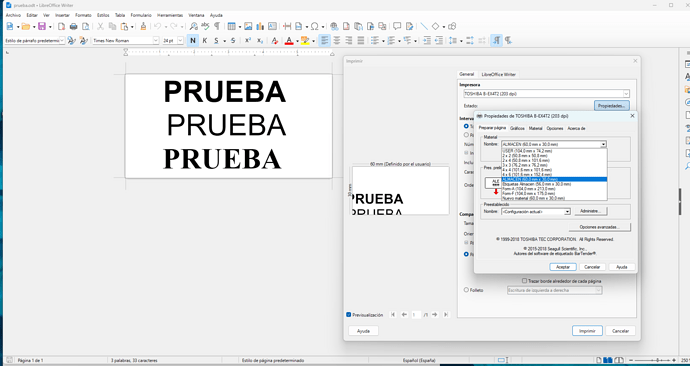690x366 pixels.
Task: Select the 4 x 6 (101.6 mm x 152.4 mm) entry
Action: pos(554,175)
